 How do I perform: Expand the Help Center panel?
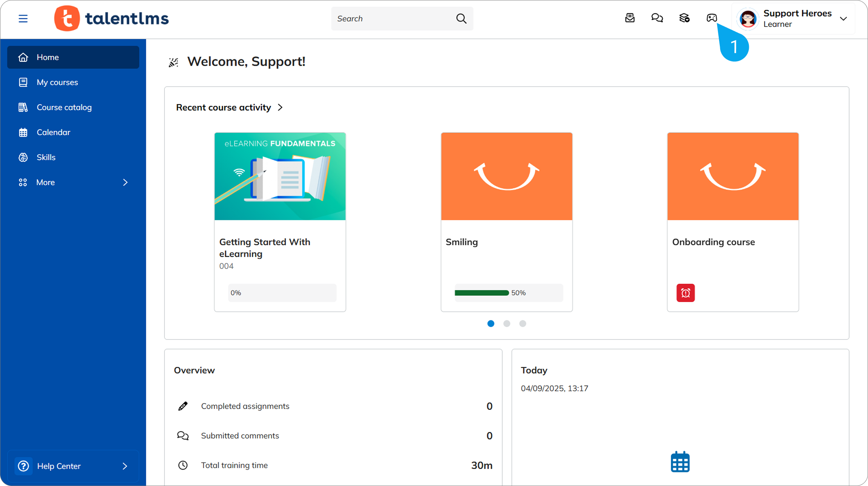coord(59,466)
